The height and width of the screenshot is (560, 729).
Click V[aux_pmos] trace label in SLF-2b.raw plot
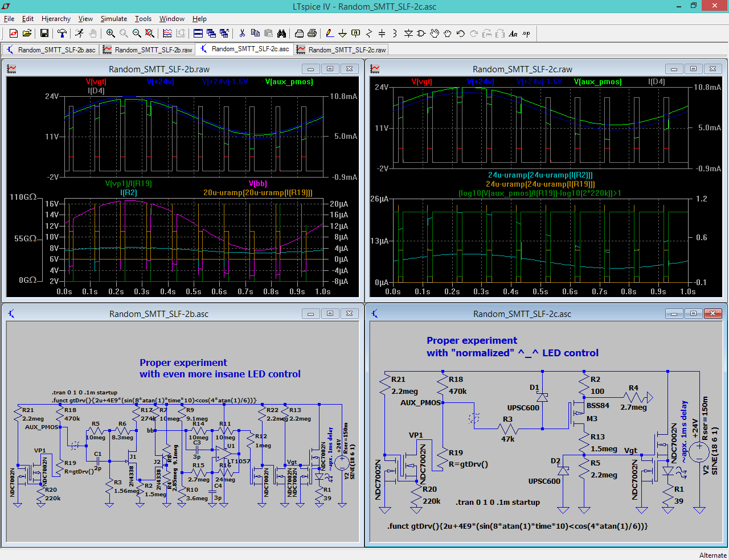coord(289,82)
